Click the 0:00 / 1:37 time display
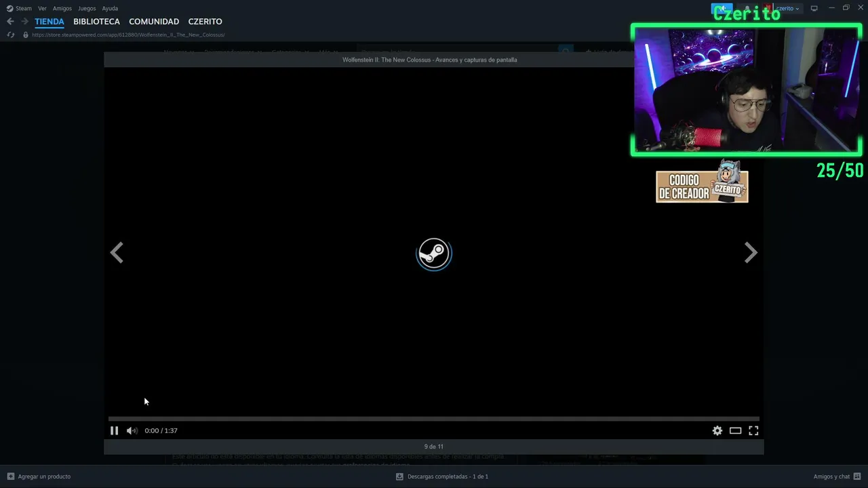 coord(161,430)
